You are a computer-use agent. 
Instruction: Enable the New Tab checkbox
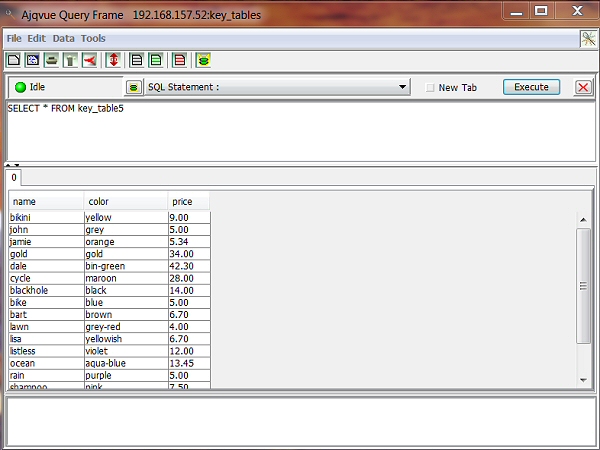point(430,88)
